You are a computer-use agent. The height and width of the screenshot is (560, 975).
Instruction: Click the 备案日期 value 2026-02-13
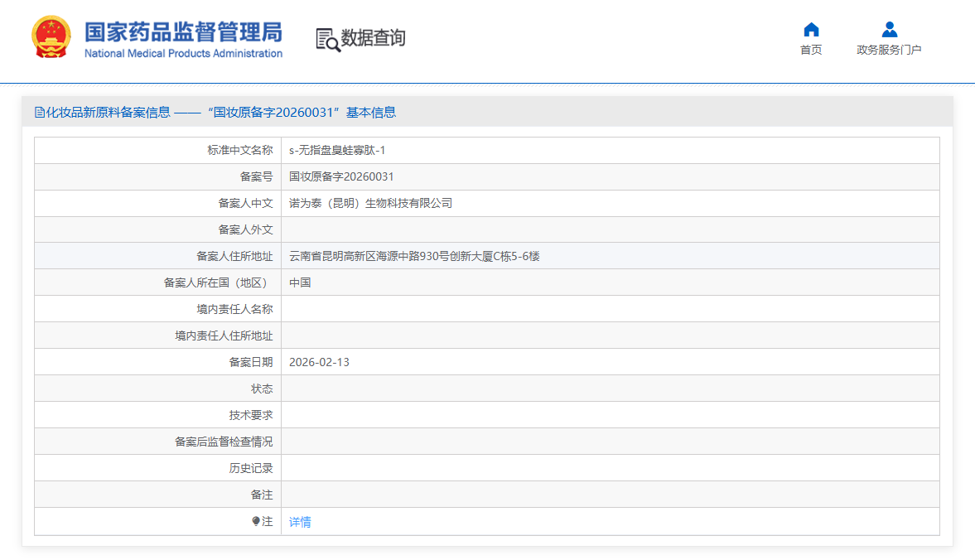pos(319,362)
